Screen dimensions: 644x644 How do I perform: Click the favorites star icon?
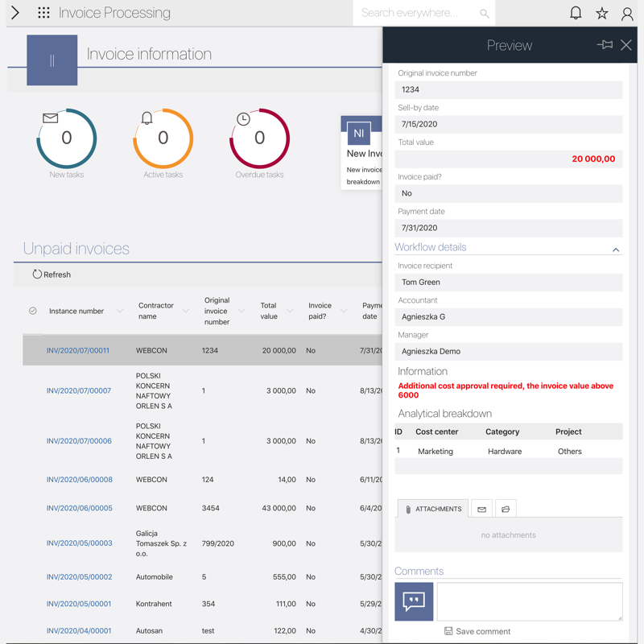tap(601, 13)
